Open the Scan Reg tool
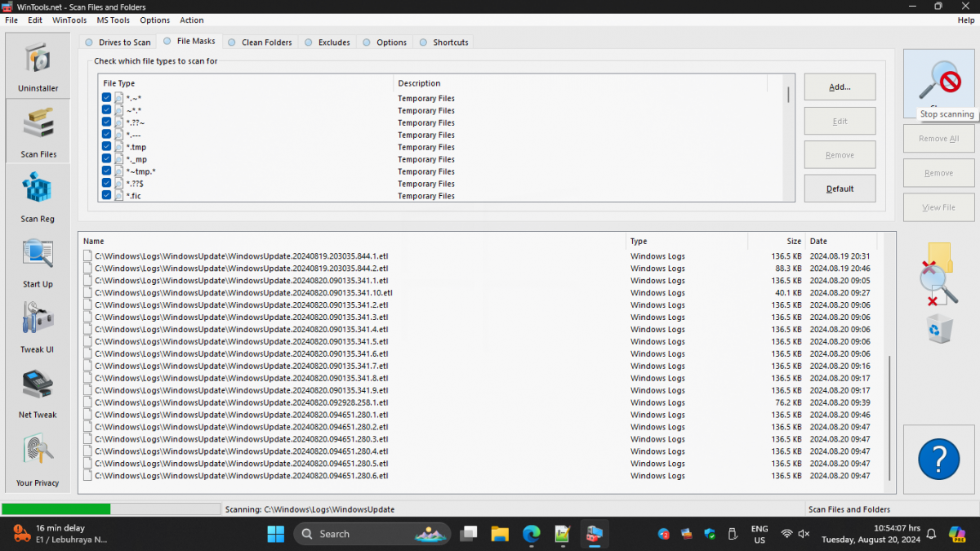Viewport: 980px width, 551px height. coord(38,197)
